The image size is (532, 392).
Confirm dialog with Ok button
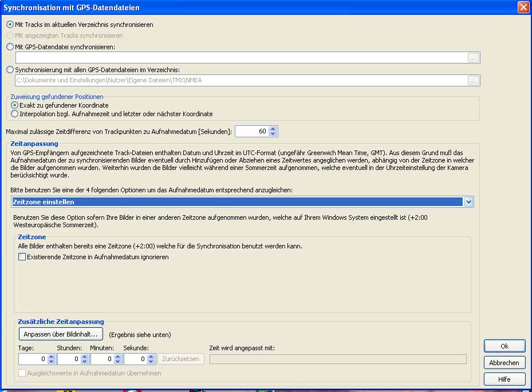[504, 346]
